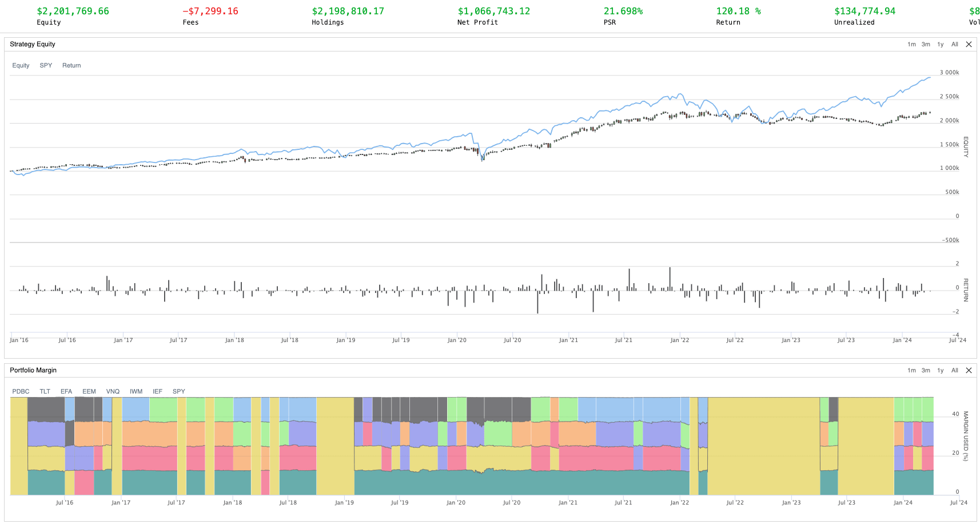Show All time range in Strategy Equity
Screen dimensions: 980x524
tap(954, 45)
